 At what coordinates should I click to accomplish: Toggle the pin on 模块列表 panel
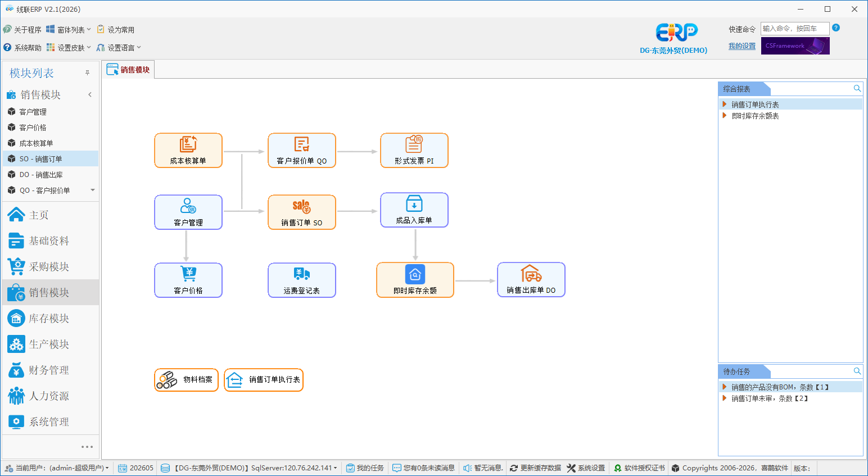[x=87, y=73]
